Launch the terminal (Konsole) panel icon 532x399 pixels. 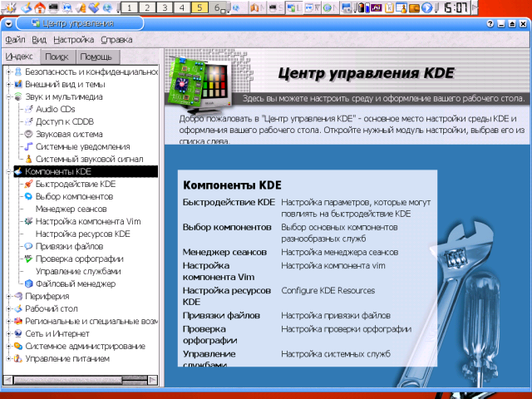pos(53,7)
